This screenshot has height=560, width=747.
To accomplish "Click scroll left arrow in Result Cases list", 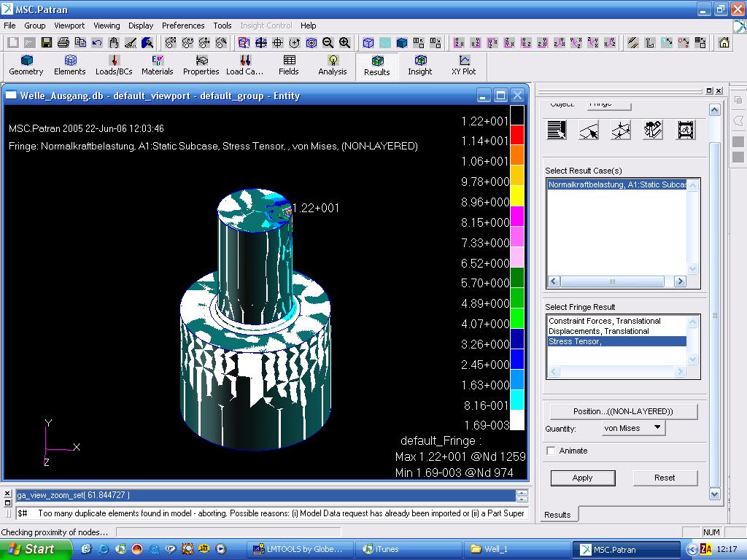I will [x=554, y=281].
